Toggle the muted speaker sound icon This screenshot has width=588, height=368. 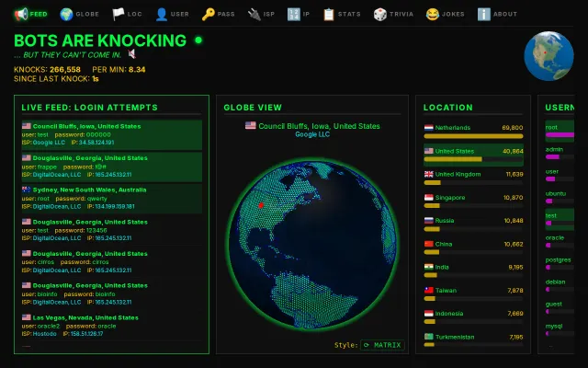click(x=131, y=54)
